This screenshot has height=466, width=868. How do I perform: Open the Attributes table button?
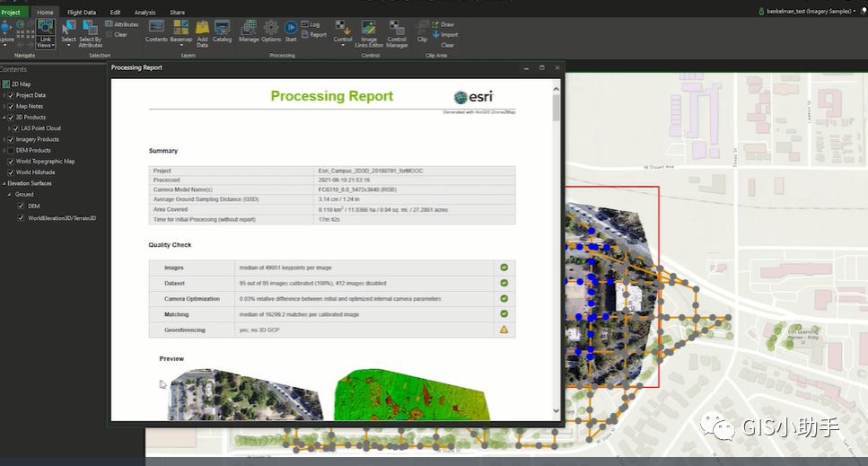[x=122, y=24]
